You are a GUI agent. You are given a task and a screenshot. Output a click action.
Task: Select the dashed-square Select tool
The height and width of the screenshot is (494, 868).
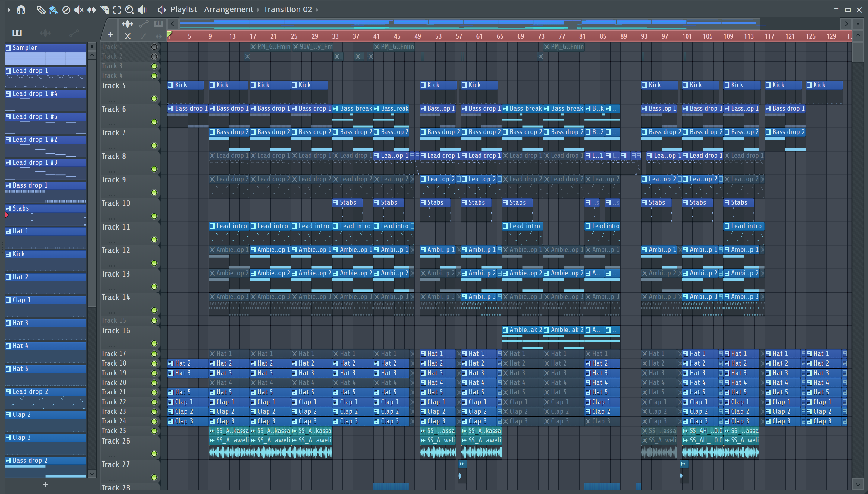[117, 10]
